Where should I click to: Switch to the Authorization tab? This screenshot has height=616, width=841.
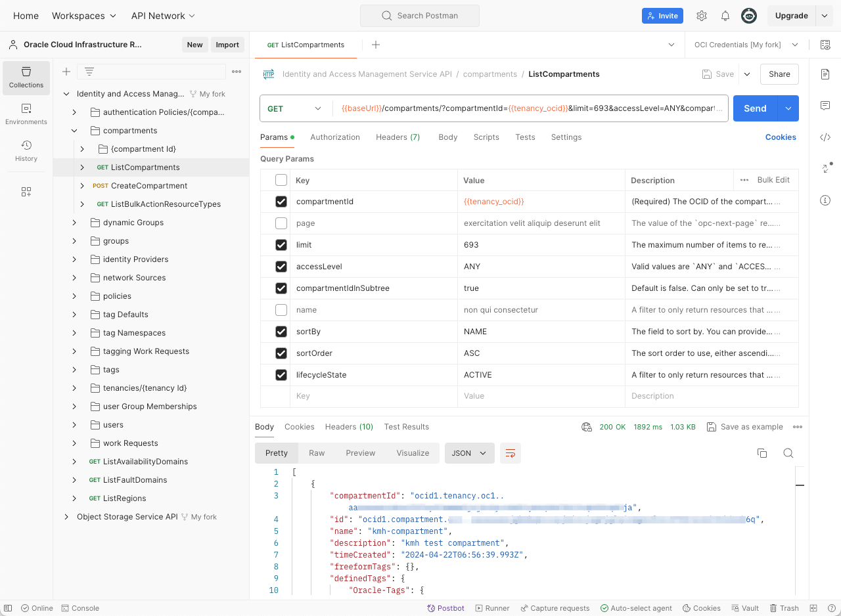point(335,137)
